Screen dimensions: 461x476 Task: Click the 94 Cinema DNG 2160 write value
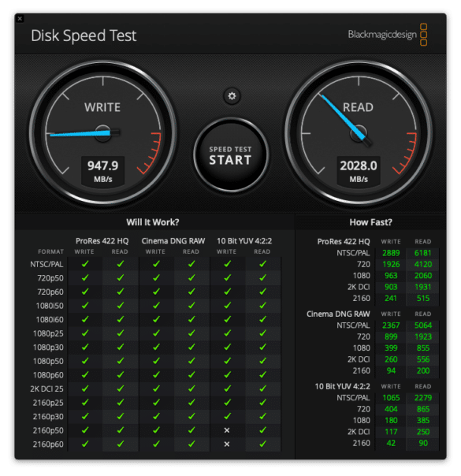point(391,370)
